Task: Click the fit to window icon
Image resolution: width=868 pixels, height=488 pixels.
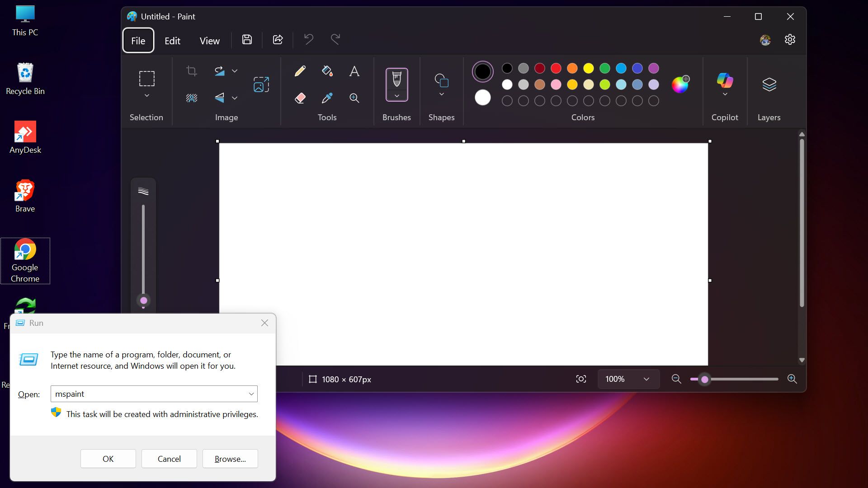Action: (x=581, y=379)
